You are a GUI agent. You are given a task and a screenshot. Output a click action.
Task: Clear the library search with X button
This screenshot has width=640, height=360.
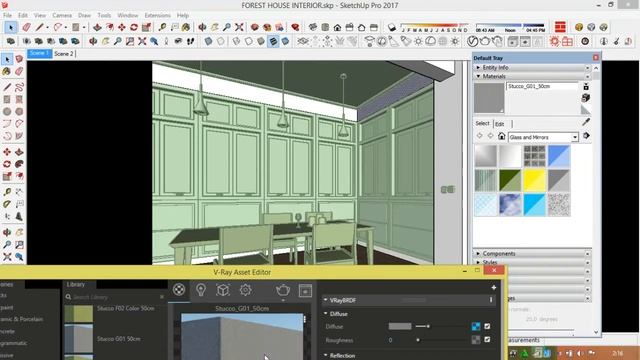coord(162,297)
